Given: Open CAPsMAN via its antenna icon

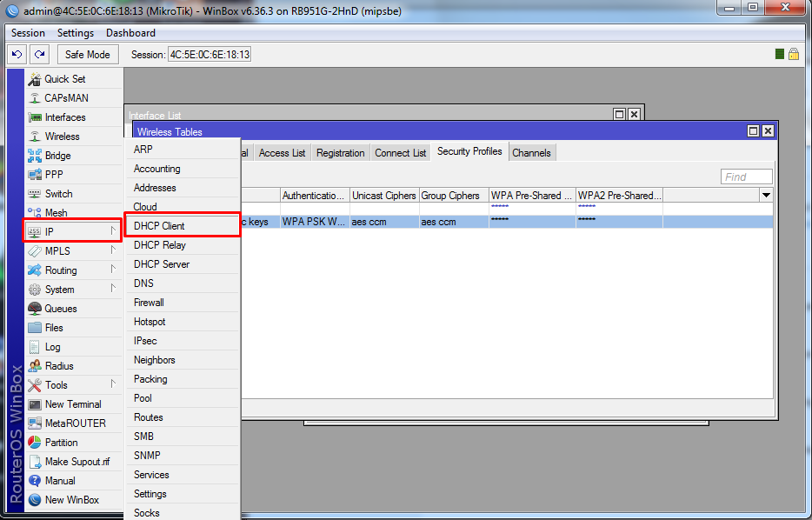Looking at the screenshot, I should tap(35, 98).
